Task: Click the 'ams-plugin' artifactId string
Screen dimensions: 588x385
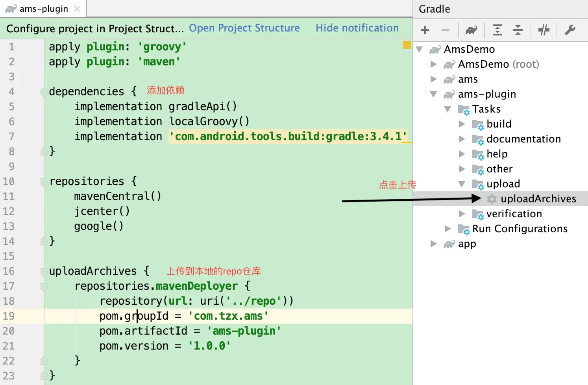Action: point(244,331)
